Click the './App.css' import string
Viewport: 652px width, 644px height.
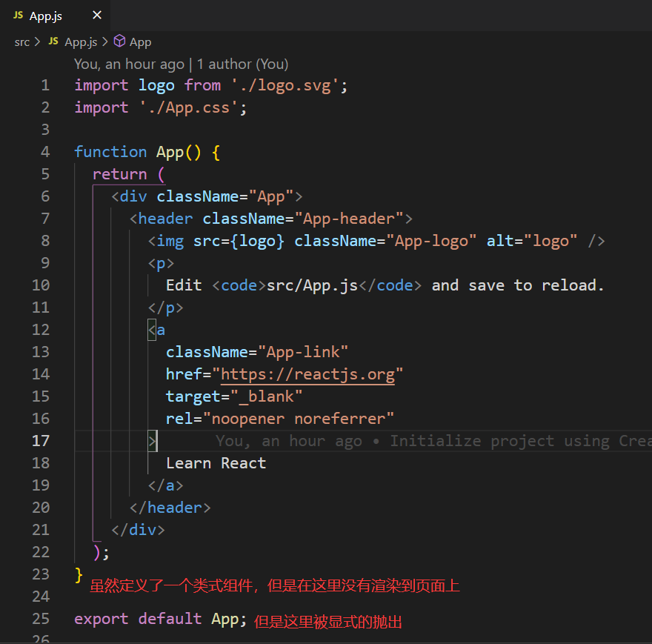[189, 107]
